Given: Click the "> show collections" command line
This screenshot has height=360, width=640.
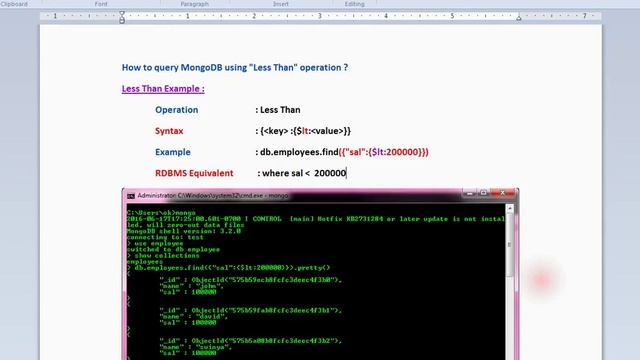Looking at the screenshot, I should click(x=163, y=256).
